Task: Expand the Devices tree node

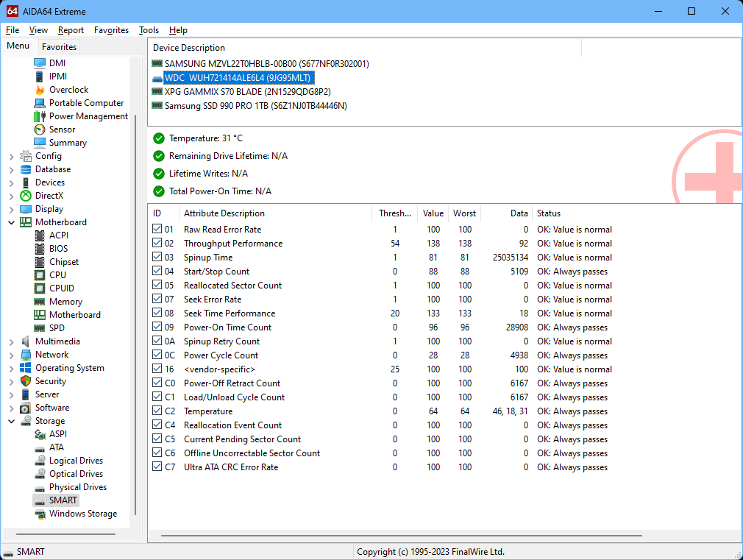Action: tap(11, 182)
